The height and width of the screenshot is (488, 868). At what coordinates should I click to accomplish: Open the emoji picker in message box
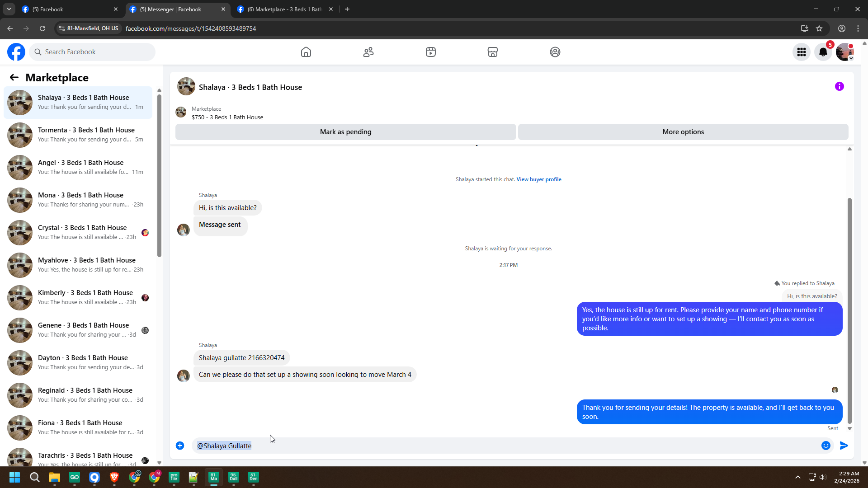click(x=826, y=446)
